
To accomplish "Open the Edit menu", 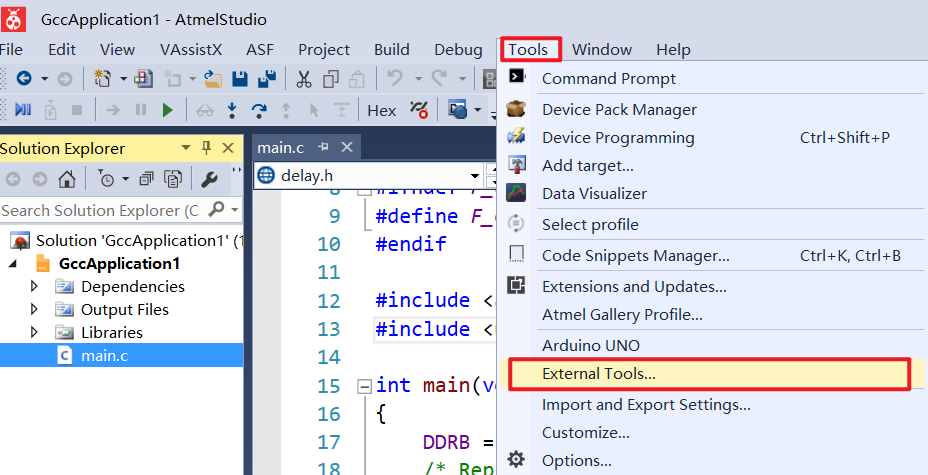I will pyautogui.click(x=62, y=50).
